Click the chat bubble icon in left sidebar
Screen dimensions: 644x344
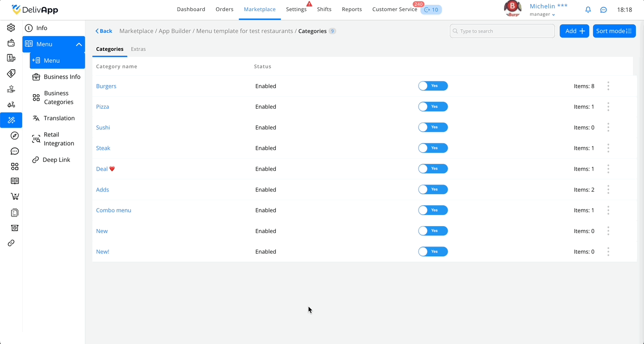[x=15, y=151]
